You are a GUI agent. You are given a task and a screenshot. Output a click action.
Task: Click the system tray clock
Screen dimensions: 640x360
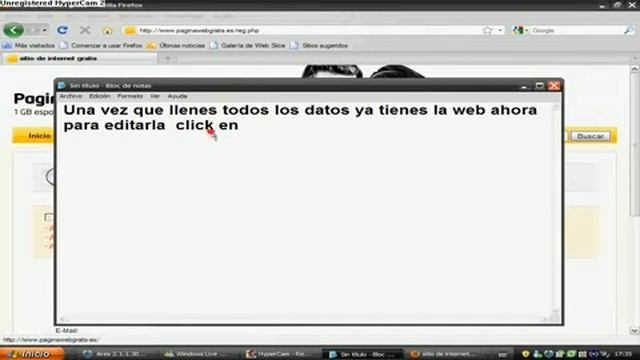624,354
